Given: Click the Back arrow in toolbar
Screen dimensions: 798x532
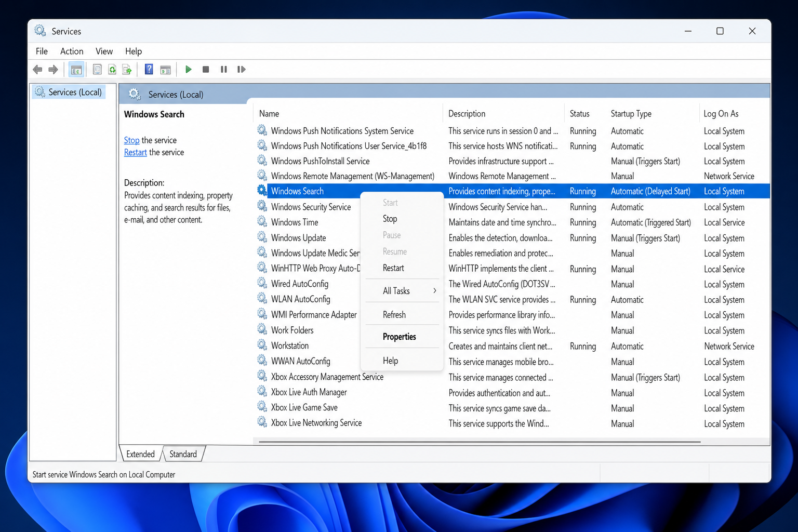Looking at the screenshot, I should pyautogui.click(x=37, y=69).
